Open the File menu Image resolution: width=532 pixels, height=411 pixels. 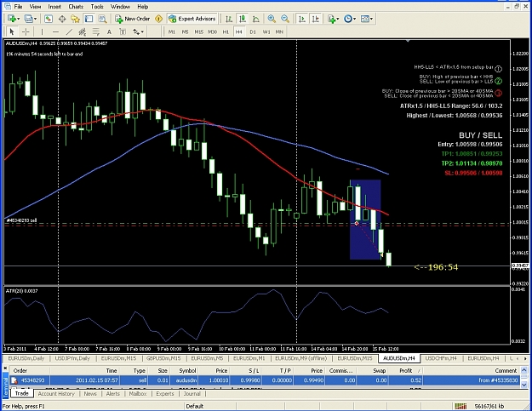coord(18,7)
